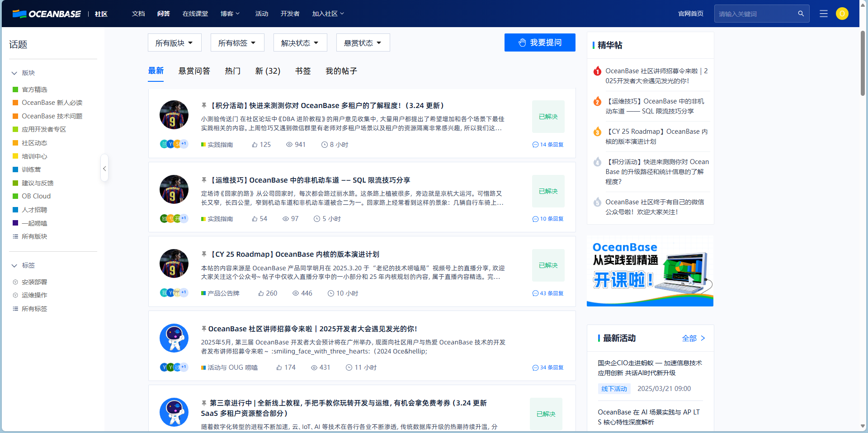Screen dimensions: 868x433
Task: Click 已解决 badge on CY 25 Roadmap post
Action: point(548,265)
